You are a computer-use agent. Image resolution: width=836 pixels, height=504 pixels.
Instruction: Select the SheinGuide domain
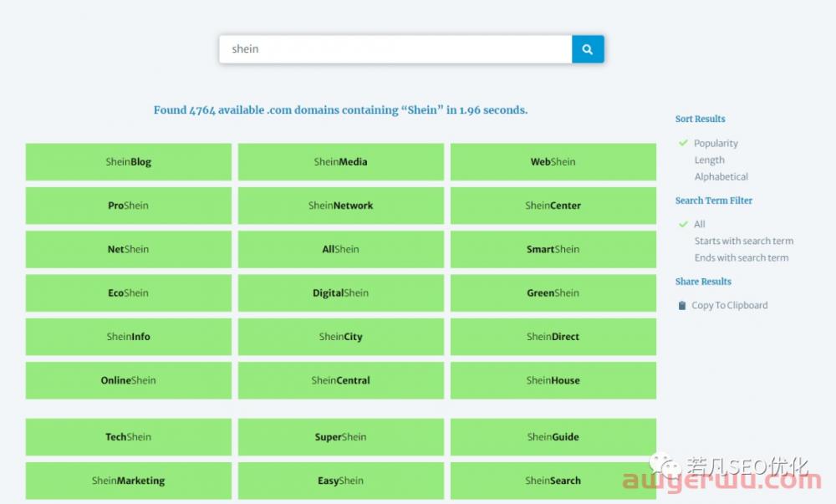click(553, 437)
